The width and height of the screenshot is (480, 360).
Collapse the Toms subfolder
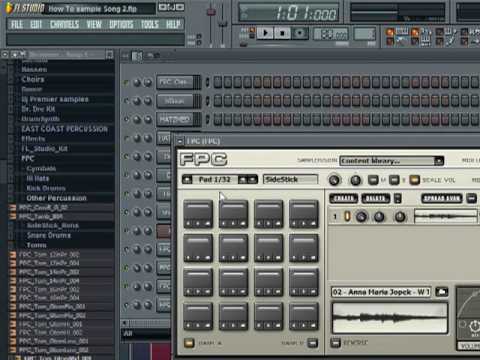click(36, 245)
